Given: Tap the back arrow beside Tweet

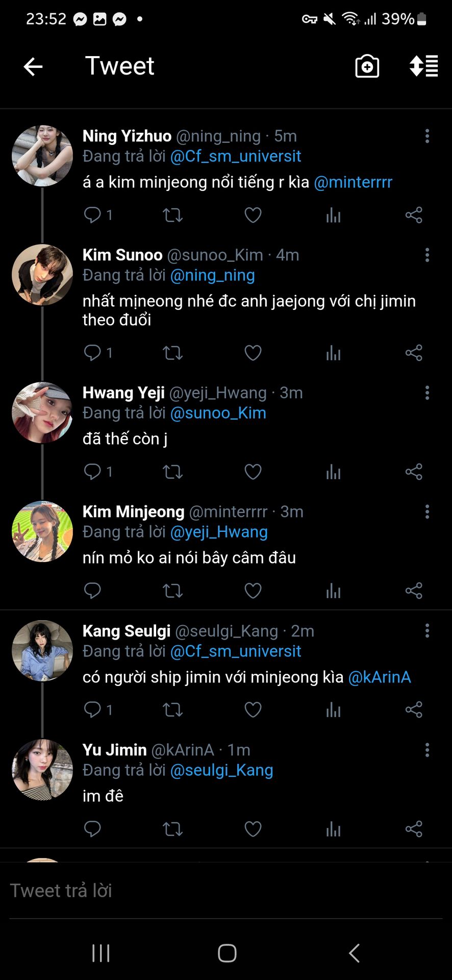Looking at the screenshot, I should pyautogui.click(x=33, y=66).
